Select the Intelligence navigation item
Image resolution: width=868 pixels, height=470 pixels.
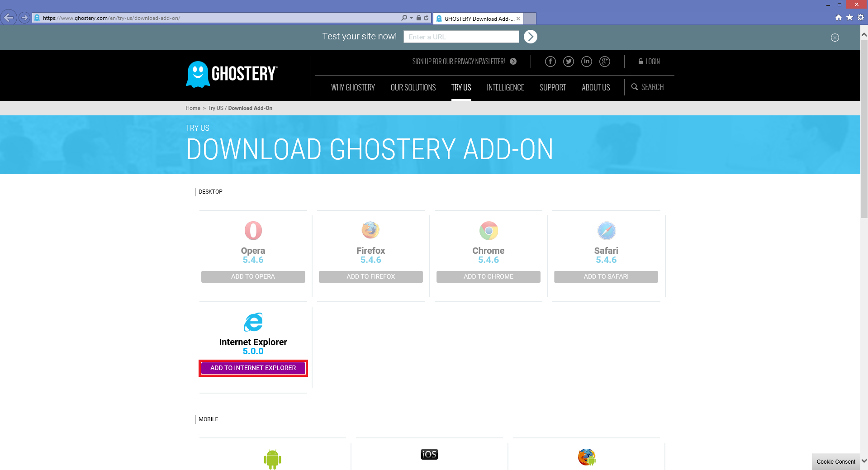tap(505, 87)
